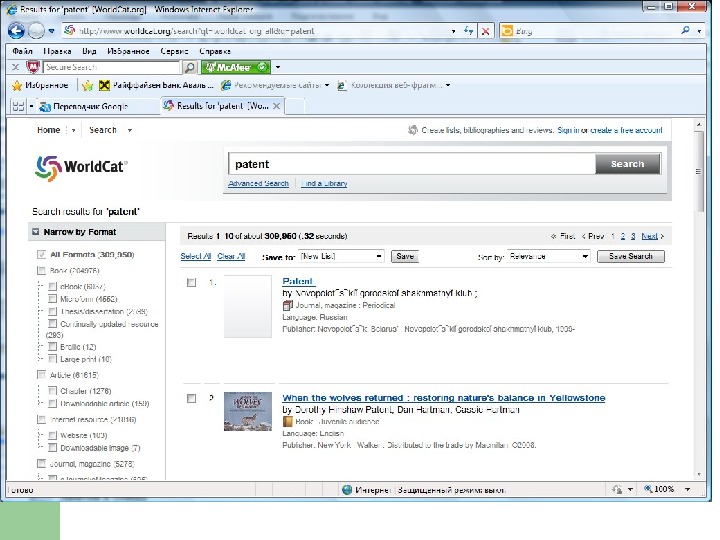Click the red stop loading icon
This screenshot has height=540, width=720.
[485, 31]
